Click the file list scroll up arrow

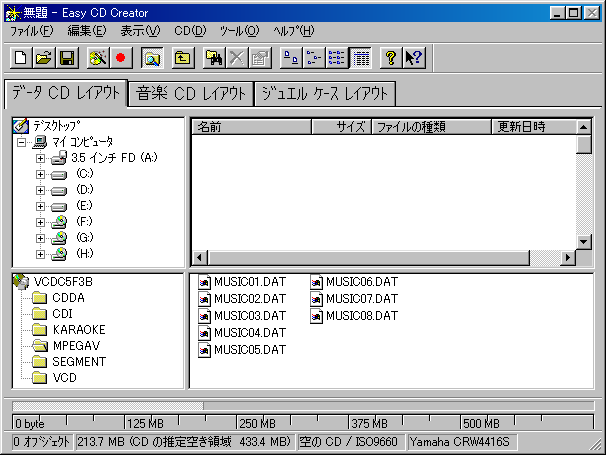(x=584, y=127)
